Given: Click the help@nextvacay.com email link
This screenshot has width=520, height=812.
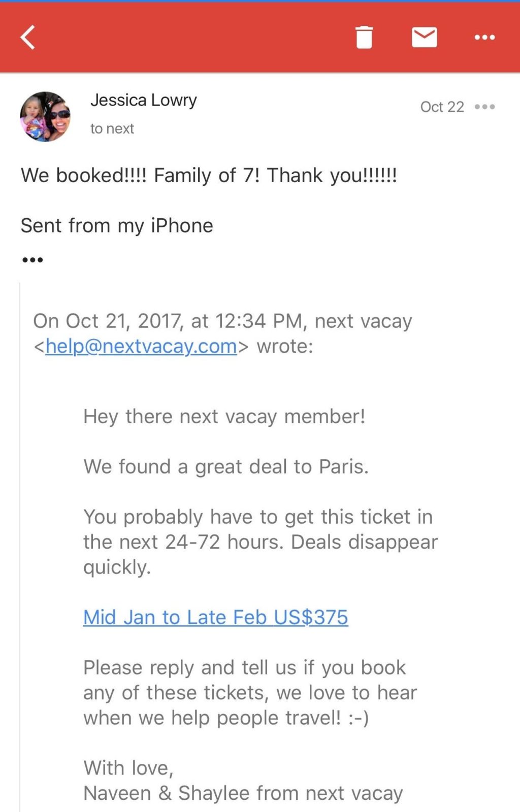Looking at the screenshot, I should pos(141,346).
